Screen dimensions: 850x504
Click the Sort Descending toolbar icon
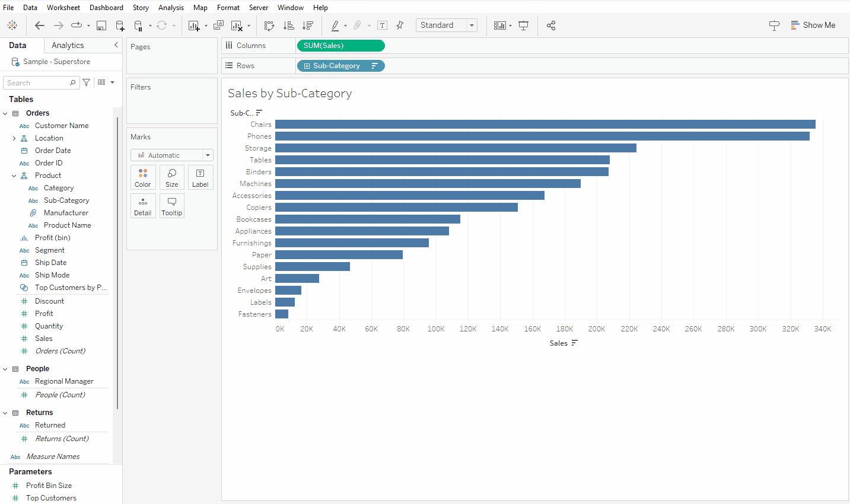[308, 25]
